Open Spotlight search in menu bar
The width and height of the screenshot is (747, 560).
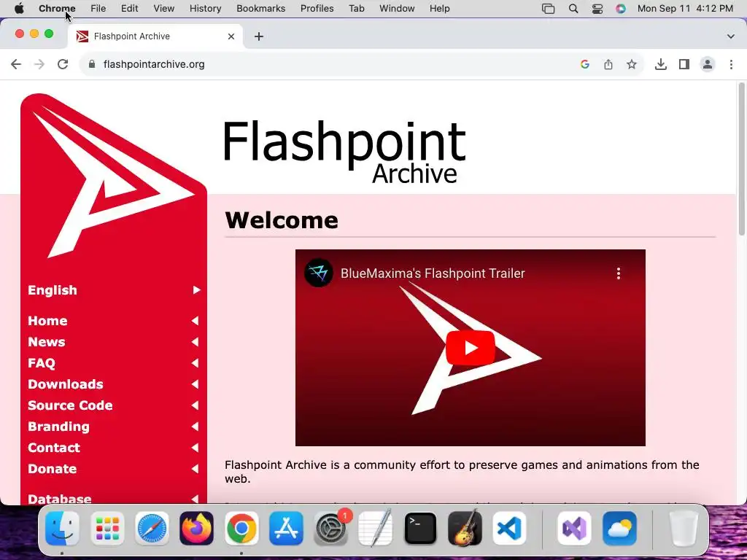573,9
